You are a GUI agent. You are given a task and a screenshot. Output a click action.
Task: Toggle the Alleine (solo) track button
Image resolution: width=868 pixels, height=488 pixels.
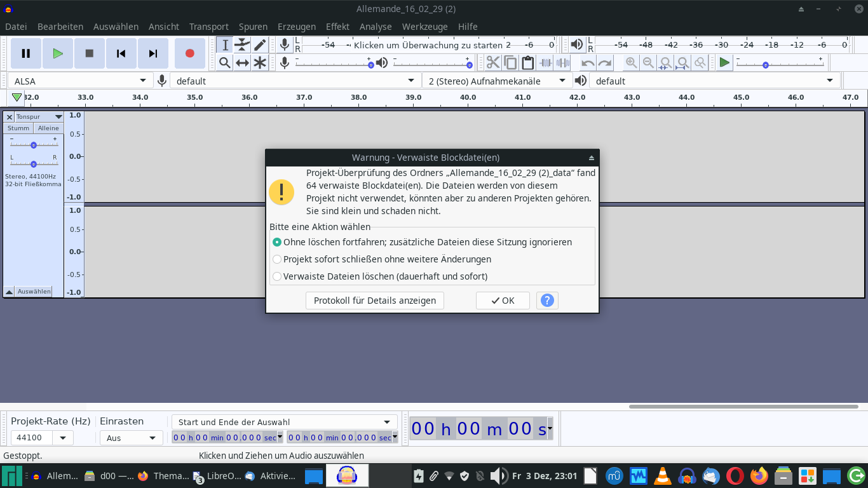pyautogui.click(x=48, y=128)
